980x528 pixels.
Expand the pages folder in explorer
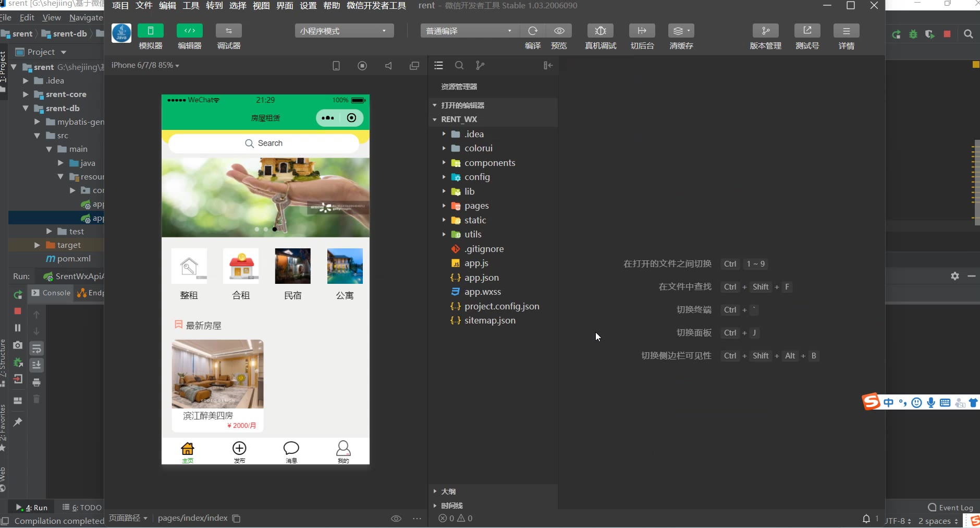476,206
